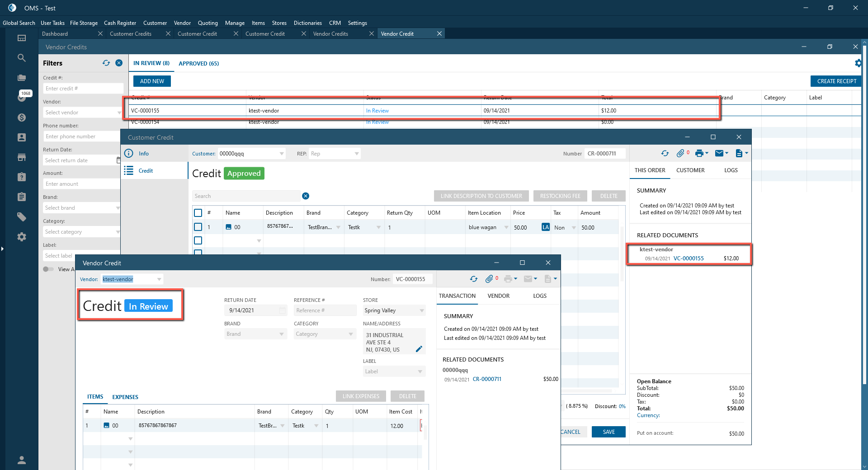Click the ADD NEW button
868x470 pixels.
[152, 81]
